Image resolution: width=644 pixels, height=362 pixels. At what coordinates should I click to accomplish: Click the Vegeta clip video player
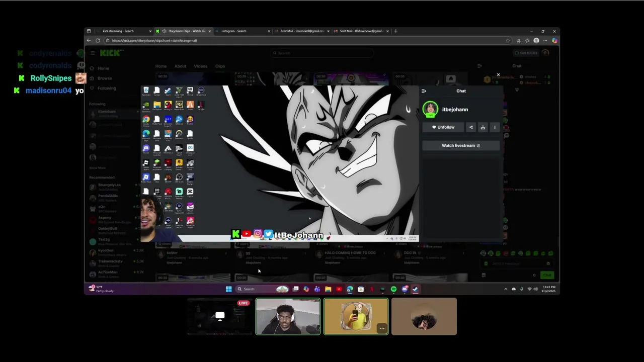(x=280, y=163)
